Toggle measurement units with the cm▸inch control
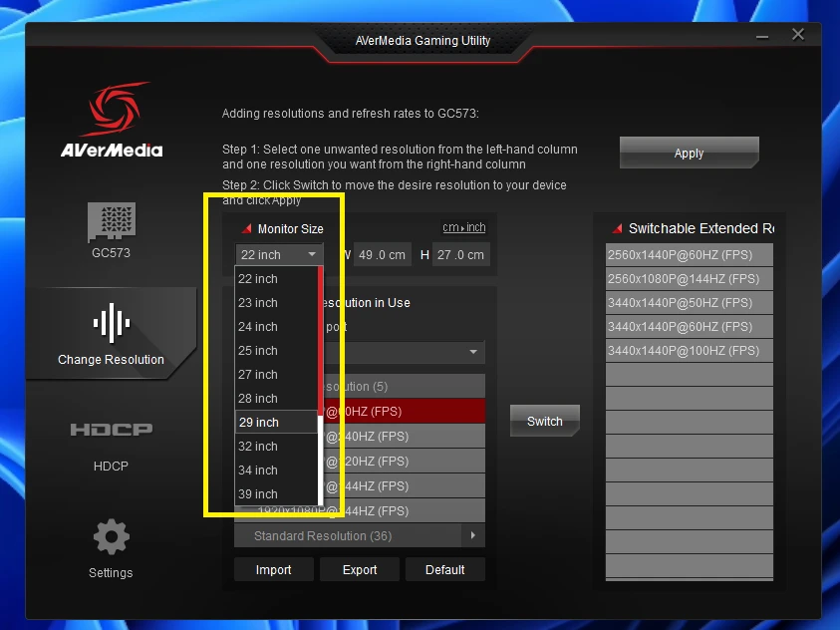 pyautogui.click(x=463, y=226)
